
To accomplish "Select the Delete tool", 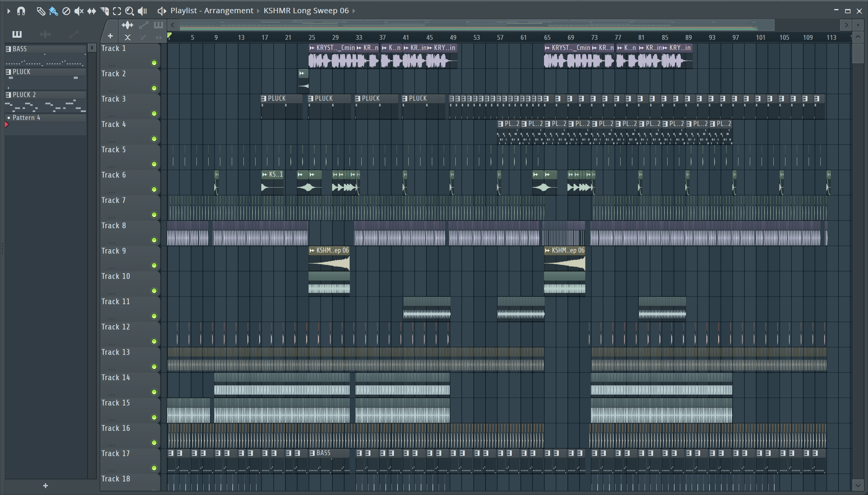I will coord(66,11).
